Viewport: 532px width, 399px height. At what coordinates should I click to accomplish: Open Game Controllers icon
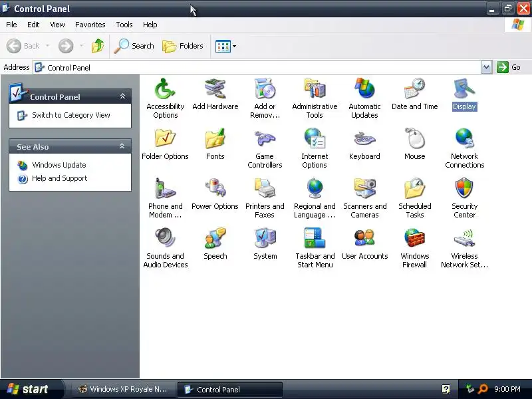coord(265,138)
